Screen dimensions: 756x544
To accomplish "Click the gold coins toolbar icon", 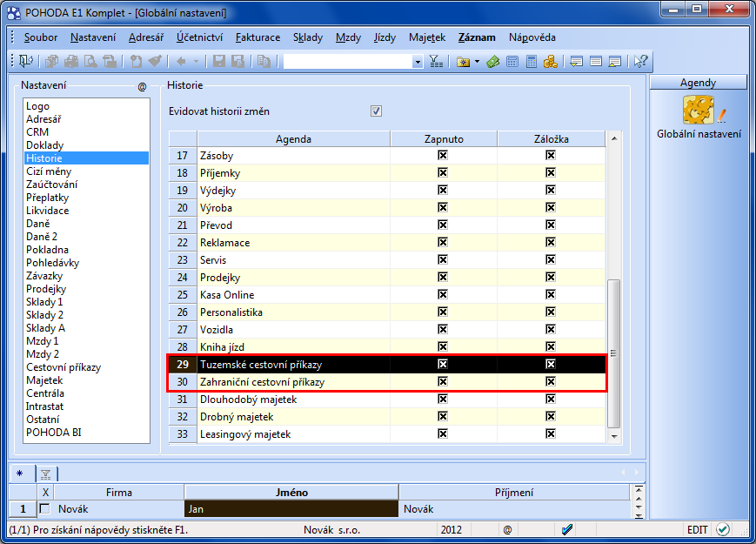I will [x=550, y=61].
